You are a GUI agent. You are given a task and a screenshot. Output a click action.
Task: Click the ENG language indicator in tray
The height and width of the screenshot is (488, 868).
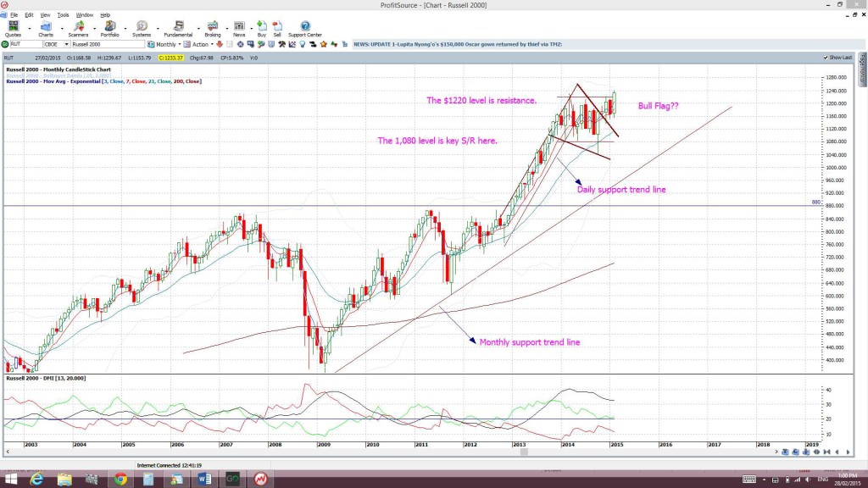(822, 480)
